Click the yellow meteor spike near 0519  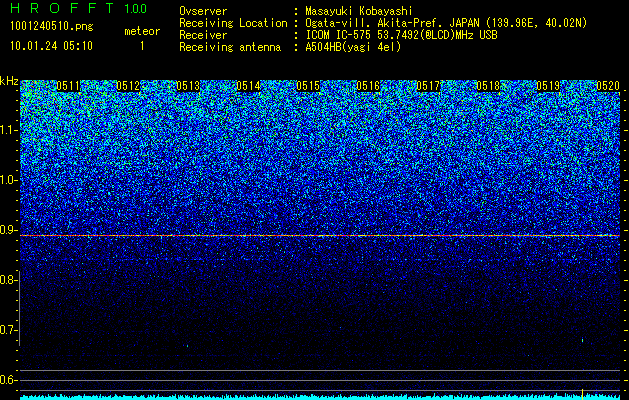[582, 392]
